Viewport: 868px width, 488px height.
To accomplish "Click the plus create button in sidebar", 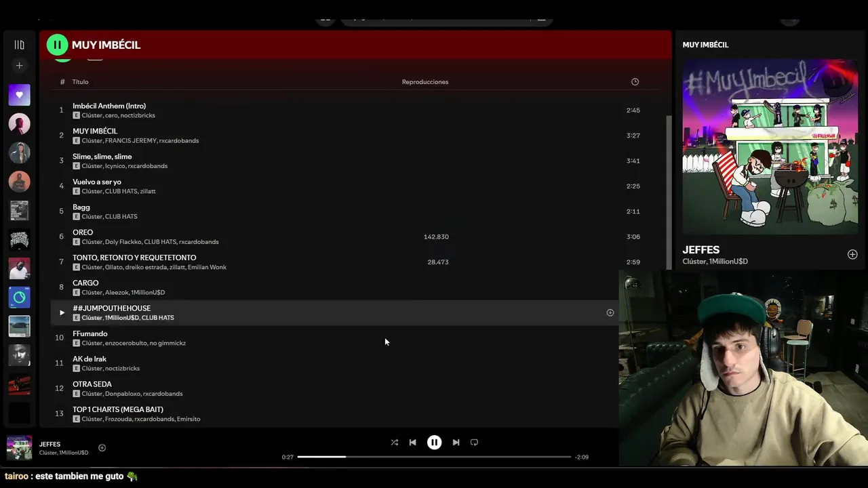I will point(19,66).
